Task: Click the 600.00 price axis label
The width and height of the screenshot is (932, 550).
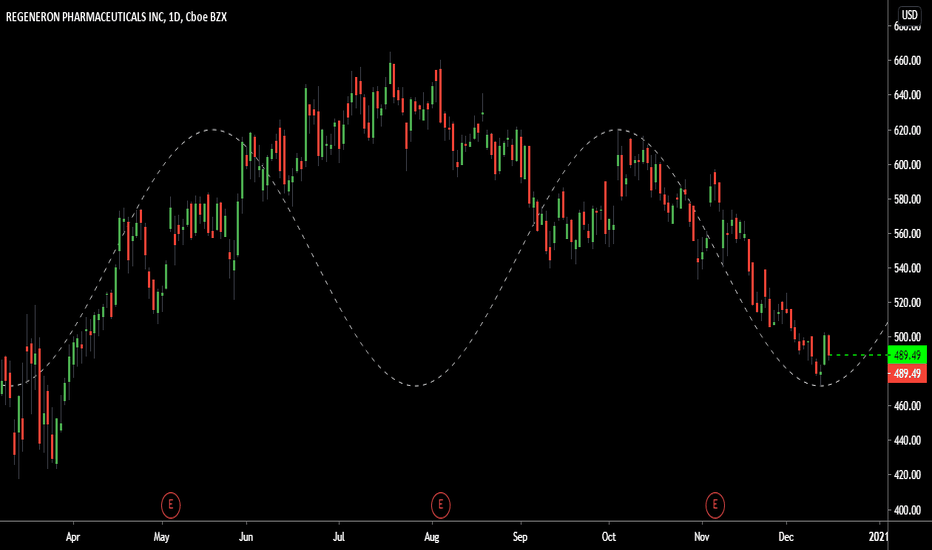Action: pos(908,165)
